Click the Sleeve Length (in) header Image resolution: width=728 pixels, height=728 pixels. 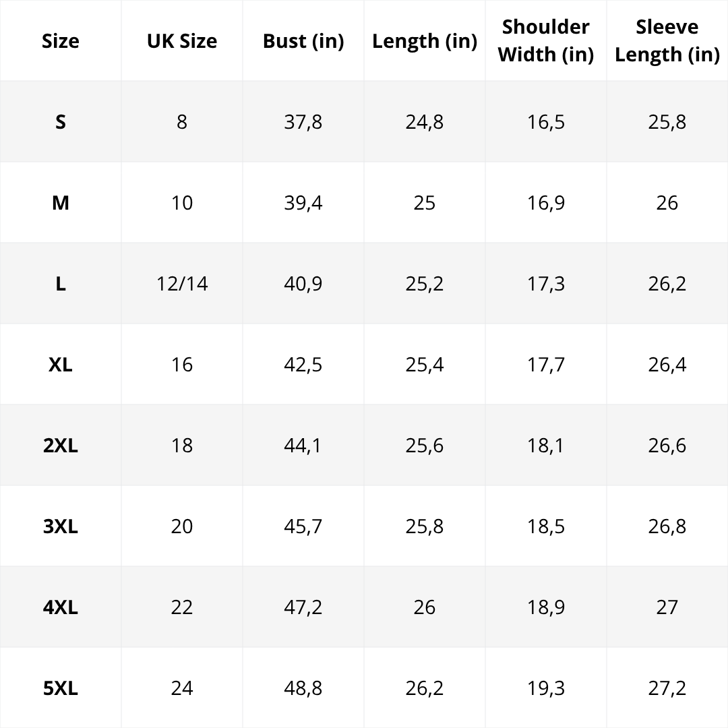(667, 40)
